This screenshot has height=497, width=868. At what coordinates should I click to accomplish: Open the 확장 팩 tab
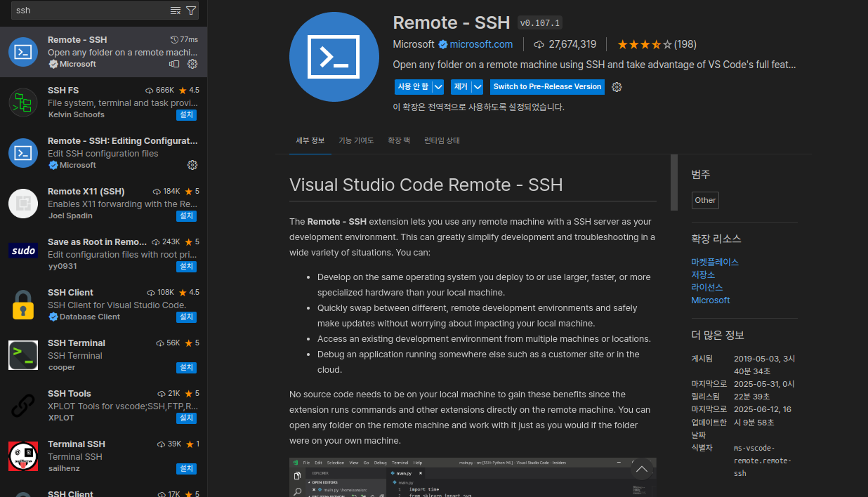[x=399, y=140]
